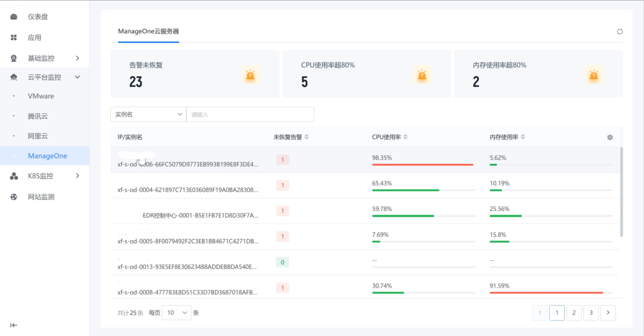
Task: Click the 91.59% memory usage bar
Action: 551,293
